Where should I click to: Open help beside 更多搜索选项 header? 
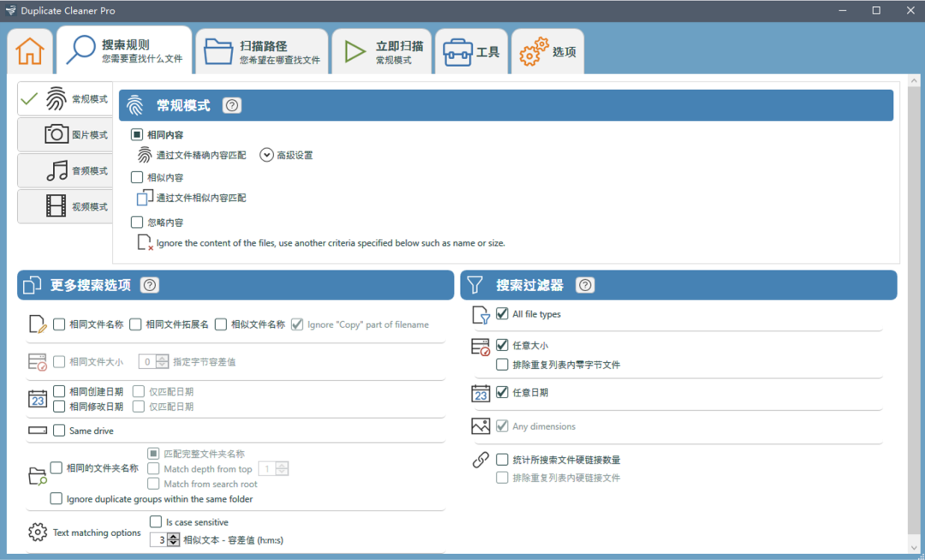pyautogui.click(x=150, y=285)
